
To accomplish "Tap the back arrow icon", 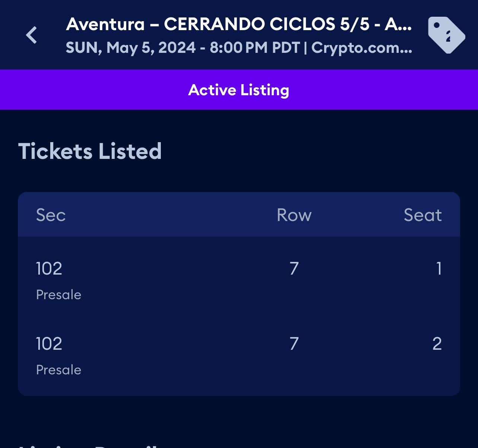I will tap(32, 35).
